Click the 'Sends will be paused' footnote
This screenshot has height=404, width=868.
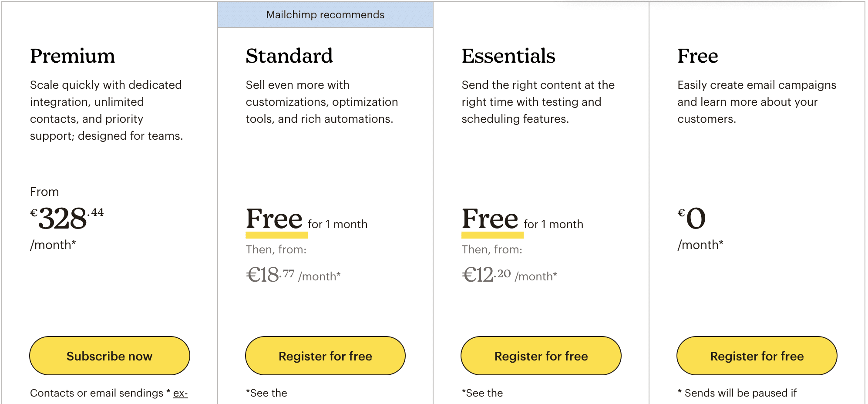[737, 393]
